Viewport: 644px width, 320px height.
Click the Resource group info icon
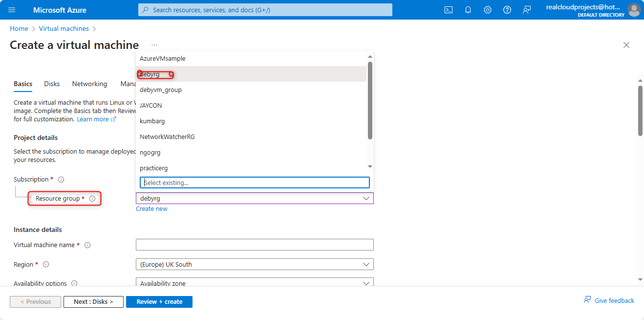coord(92,199)
